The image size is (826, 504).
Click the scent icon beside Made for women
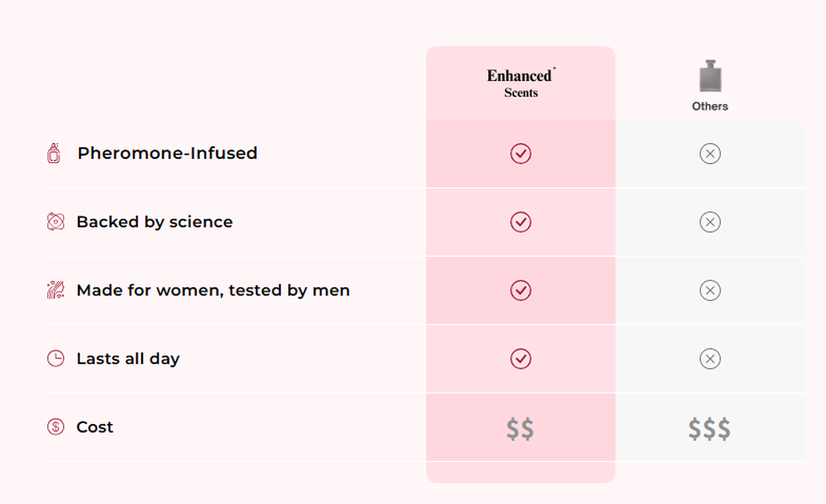[56, 290]
